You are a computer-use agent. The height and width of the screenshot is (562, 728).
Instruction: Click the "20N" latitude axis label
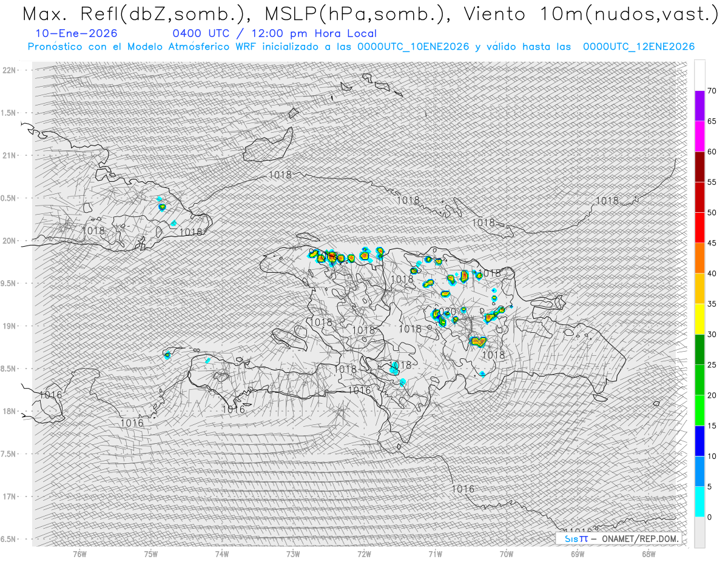click(9, 241)
